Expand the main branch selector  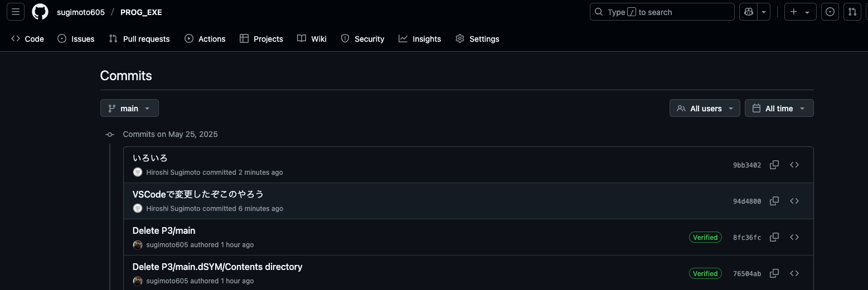pos(129,108)
